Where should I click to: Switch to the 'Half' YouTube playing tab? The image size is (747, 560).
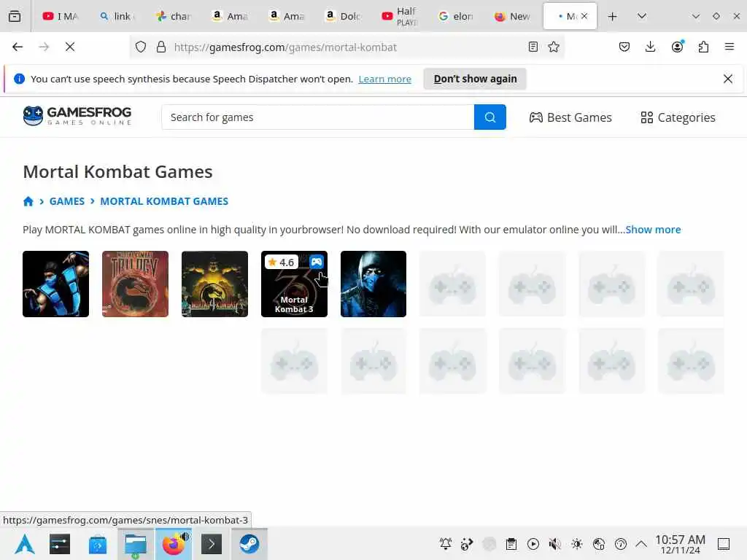point(400,16)
